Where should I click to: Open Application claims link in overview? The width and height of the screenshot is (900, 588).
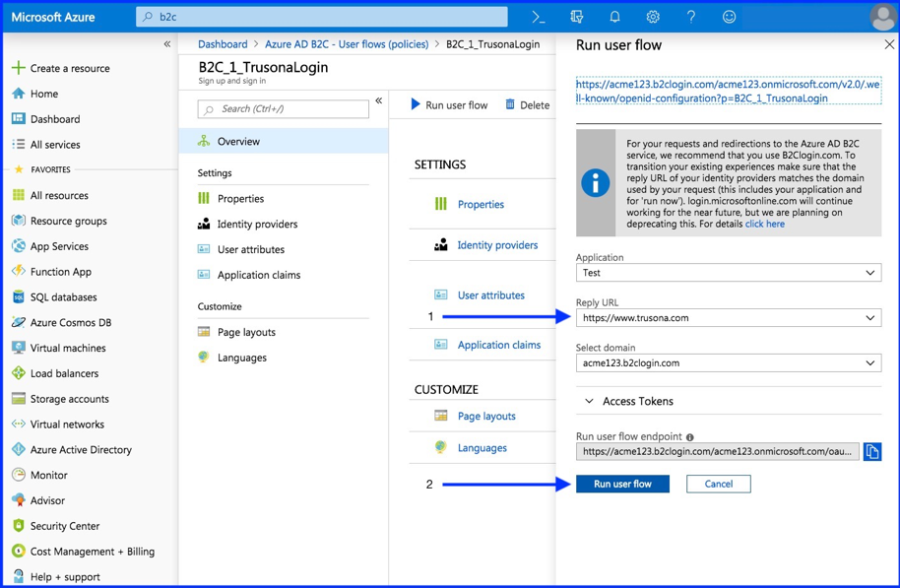coord(499,345)
